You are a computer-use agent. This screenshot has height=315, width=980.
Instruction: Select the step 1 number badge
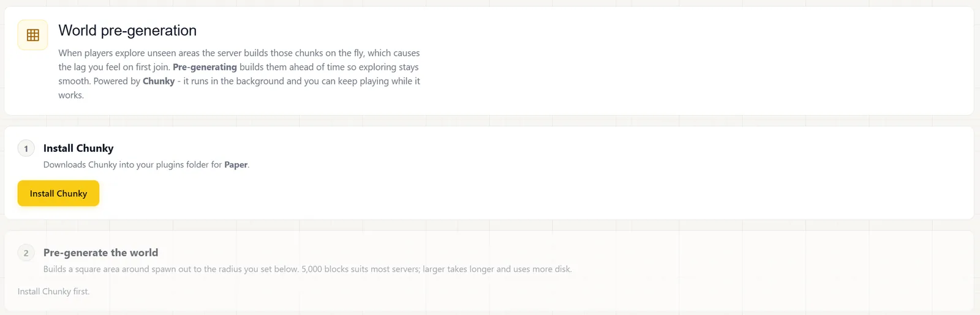(26, 149)
